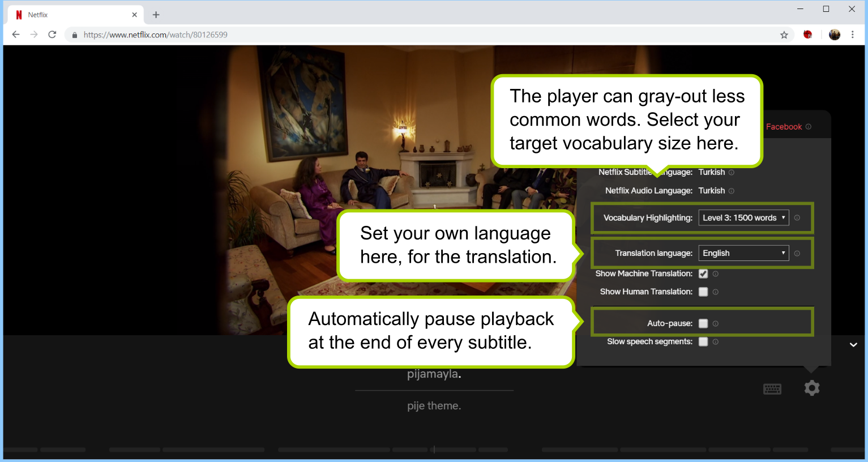Viewport: 868px width, 462px height.
Task: Open the Translation language dropdown
Action: tap(743, 253)
